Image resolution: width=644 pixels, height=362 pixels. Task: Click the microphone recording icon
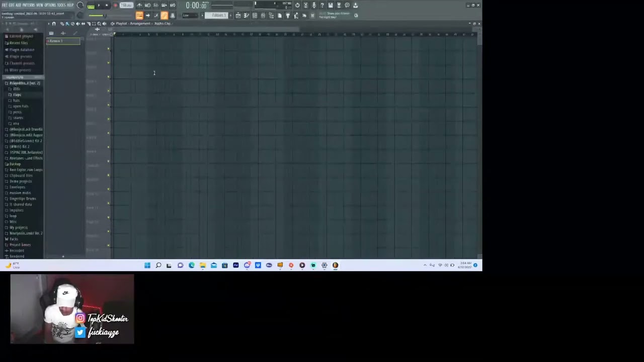tap(314, 5)
